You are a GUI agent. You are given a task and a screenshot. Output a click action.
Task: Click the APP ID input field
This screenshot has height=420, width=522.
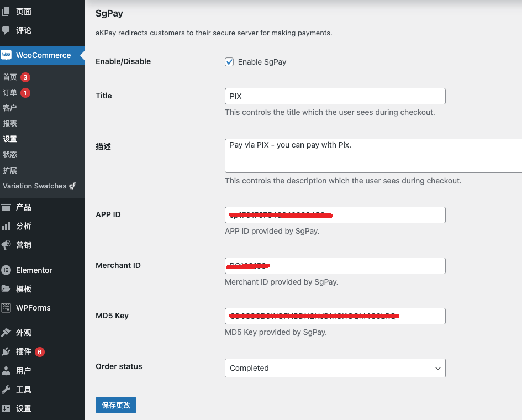click(x=335, y=215)
